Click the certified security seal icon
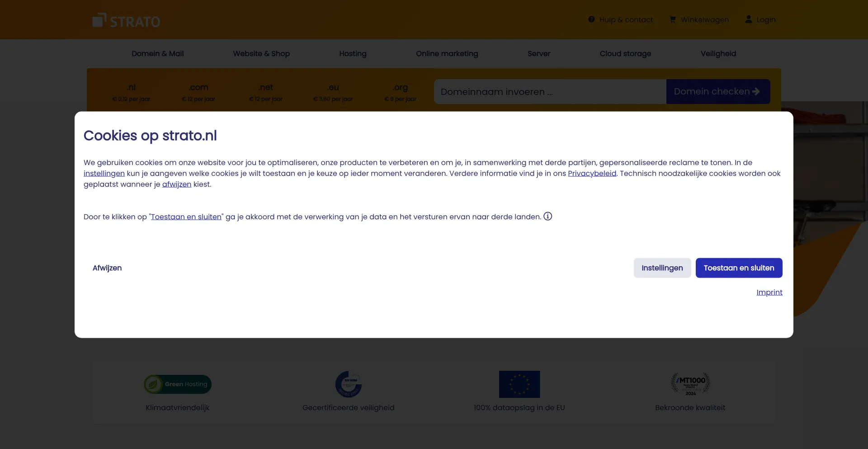The image size is (868, 449). point(349,384)
